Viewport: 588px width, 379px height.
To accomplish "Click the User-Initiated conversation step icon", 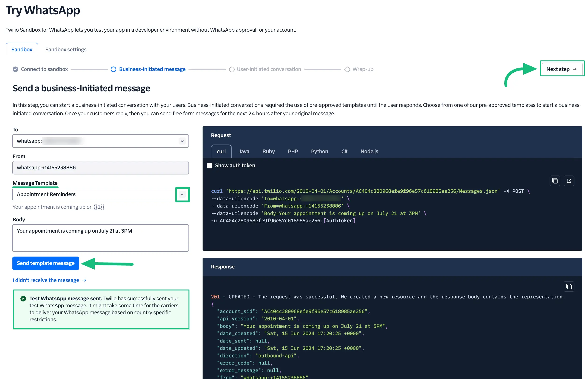I will click(x=232, y=69).
